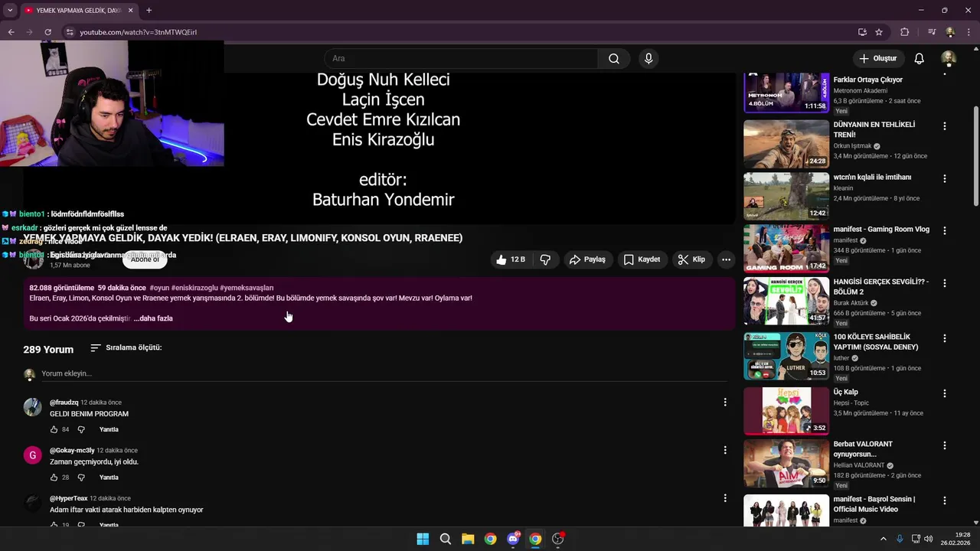Open options for wtcn'ın kqlali ile imtihanı
This screenshot has width=980, height=551.
[x=944, y=178]
